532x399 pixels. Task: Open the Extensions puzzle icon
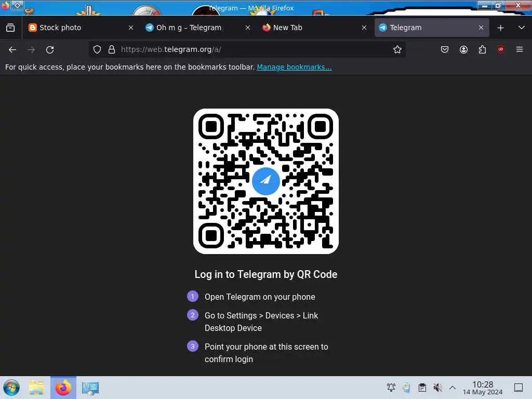[x=482, y=49]
